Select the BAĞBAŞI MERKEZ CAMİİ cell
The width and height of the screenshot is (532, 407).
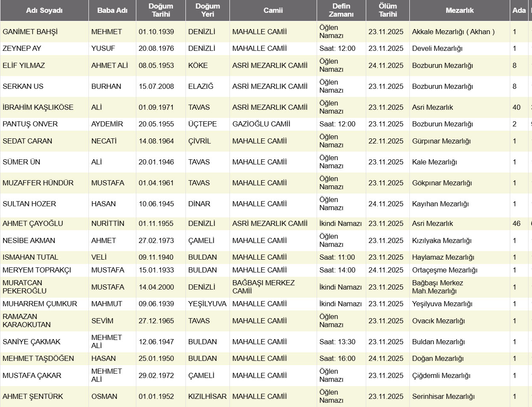pyautogui.click(x=263, y=287)
